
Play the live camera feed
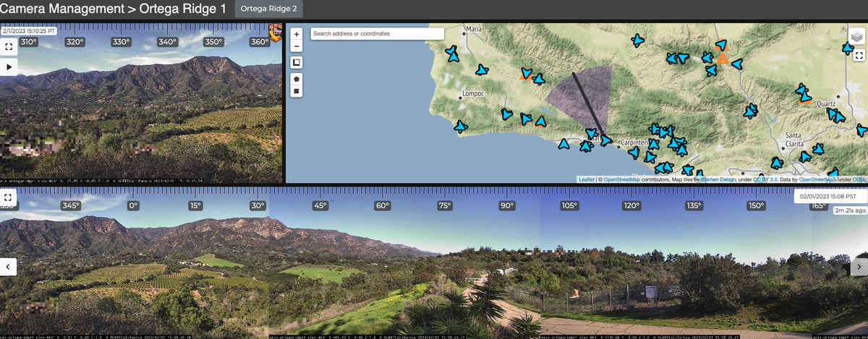(x=9, y=66)
